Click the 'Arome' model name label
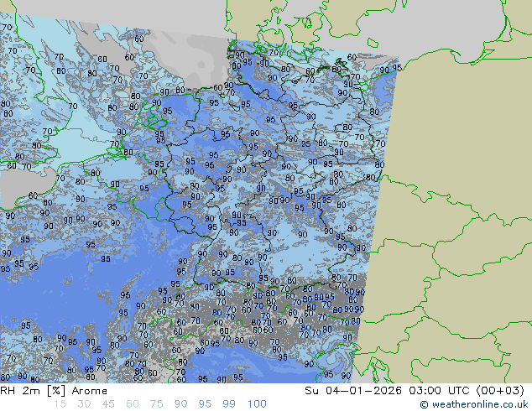The height and width of the screenshot is (411, 532). (90, 391)
